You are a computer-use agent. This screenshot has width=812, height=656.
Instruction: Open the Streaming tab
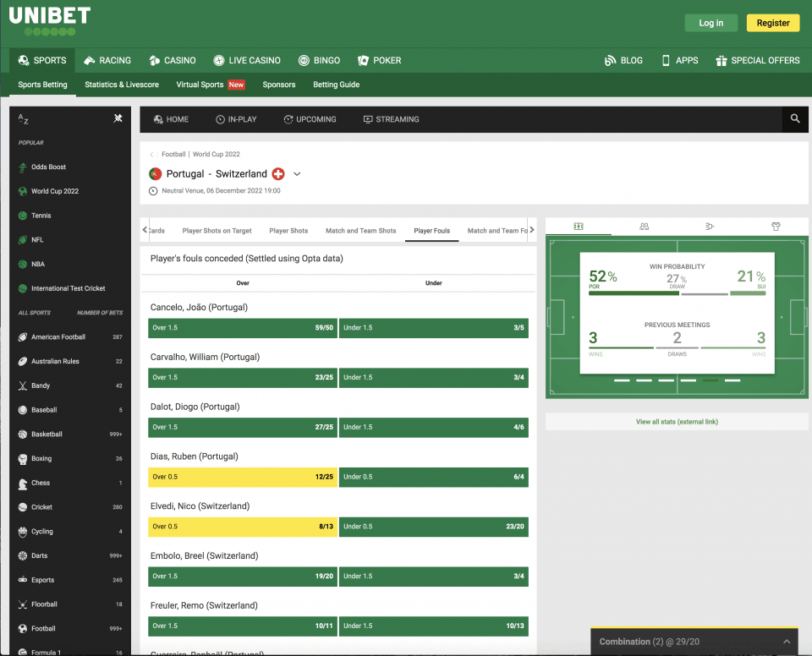coord(392,119)
